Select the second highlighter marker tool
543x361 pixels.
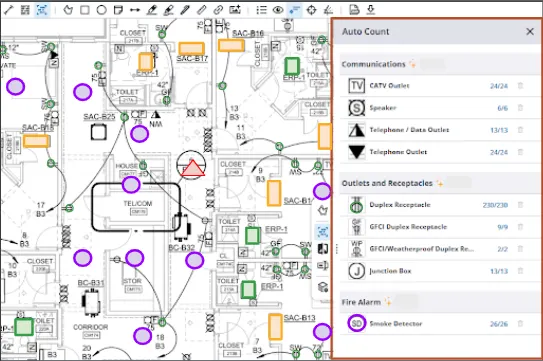point(168,10)
